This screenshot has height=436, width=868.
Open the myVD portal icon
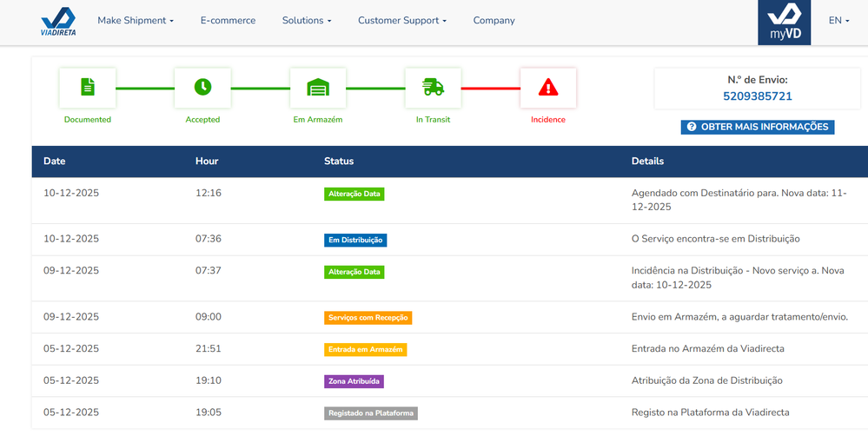click(784, 23)
